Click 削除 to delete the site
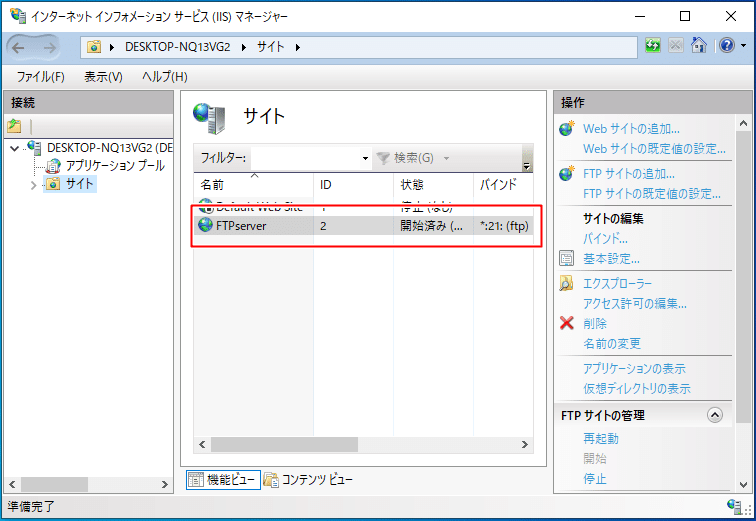 (595, 323)
